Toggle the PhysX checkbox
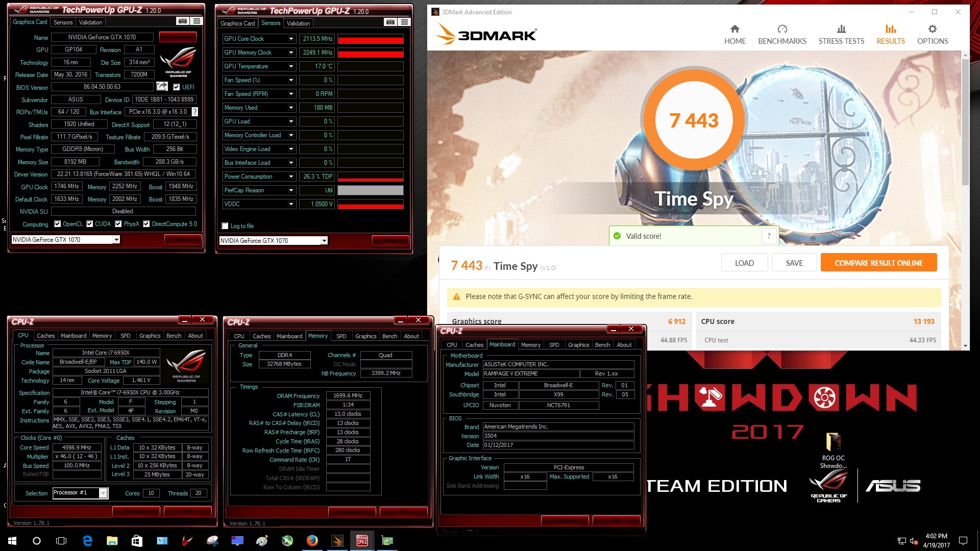 [118, 223]
